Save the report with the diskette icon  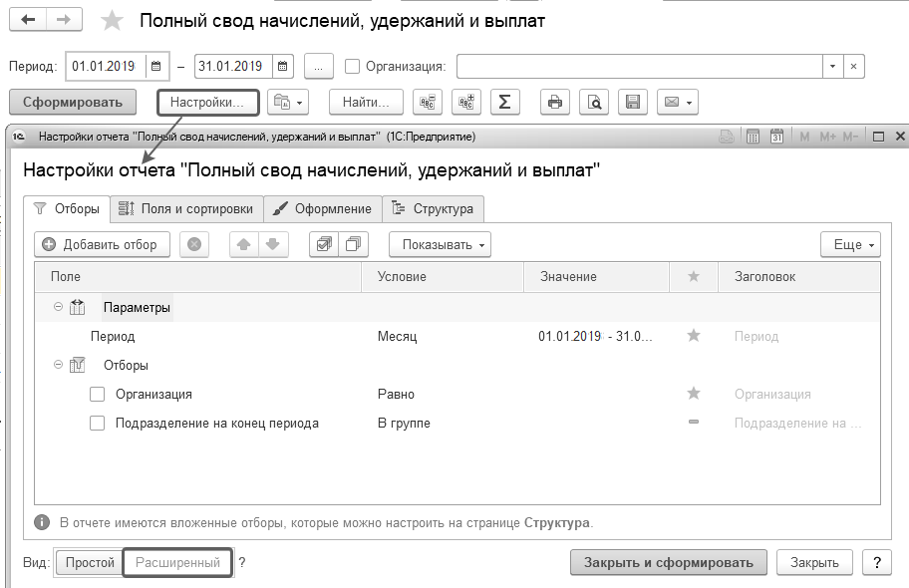click(x=633, y=102)
